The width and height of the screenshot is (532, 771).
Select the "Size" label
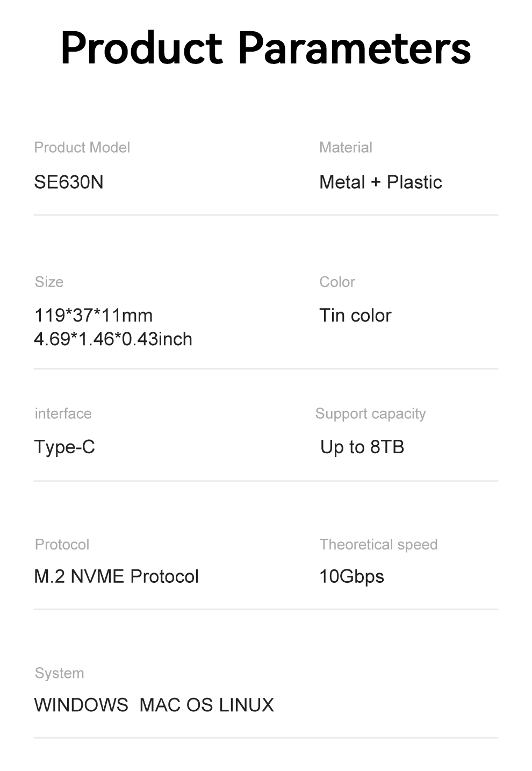pos(49,282)
